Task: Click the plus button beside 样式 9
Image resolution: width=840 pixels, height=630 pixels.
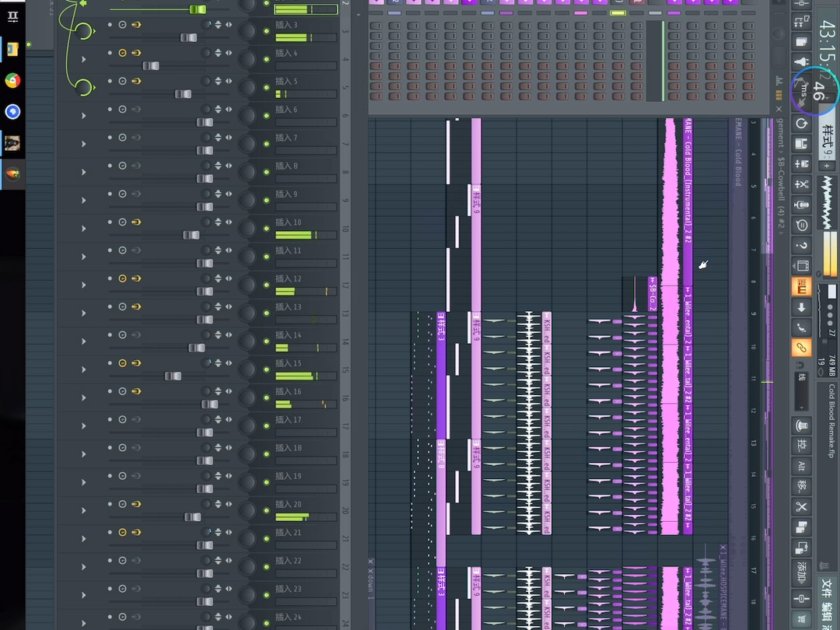Action: (828, 166)
